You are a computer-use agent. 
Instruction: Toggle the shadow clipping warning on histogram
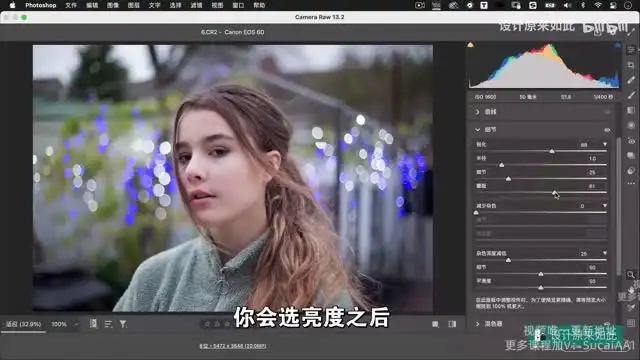point(471,45)
